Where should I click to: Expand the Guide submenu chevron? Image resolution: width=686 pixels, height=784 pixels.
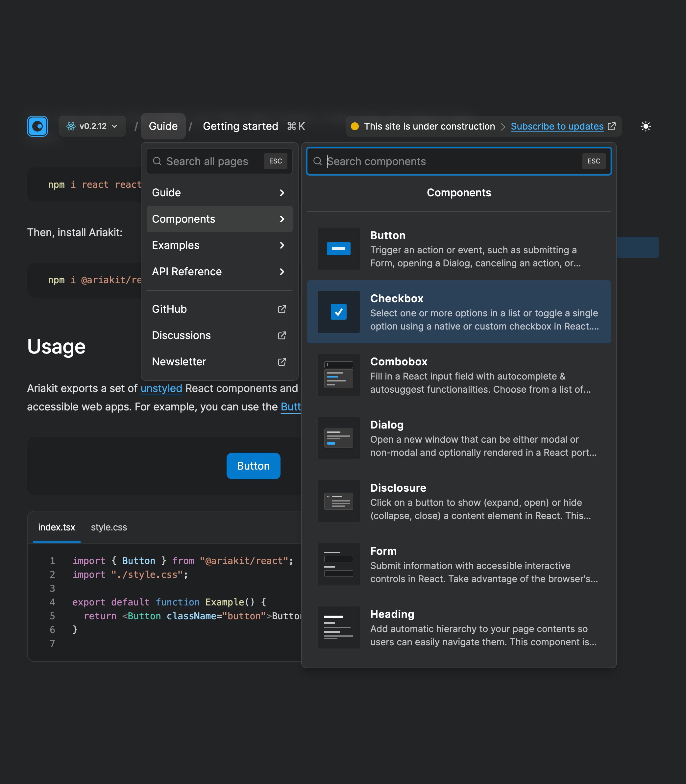282,193
